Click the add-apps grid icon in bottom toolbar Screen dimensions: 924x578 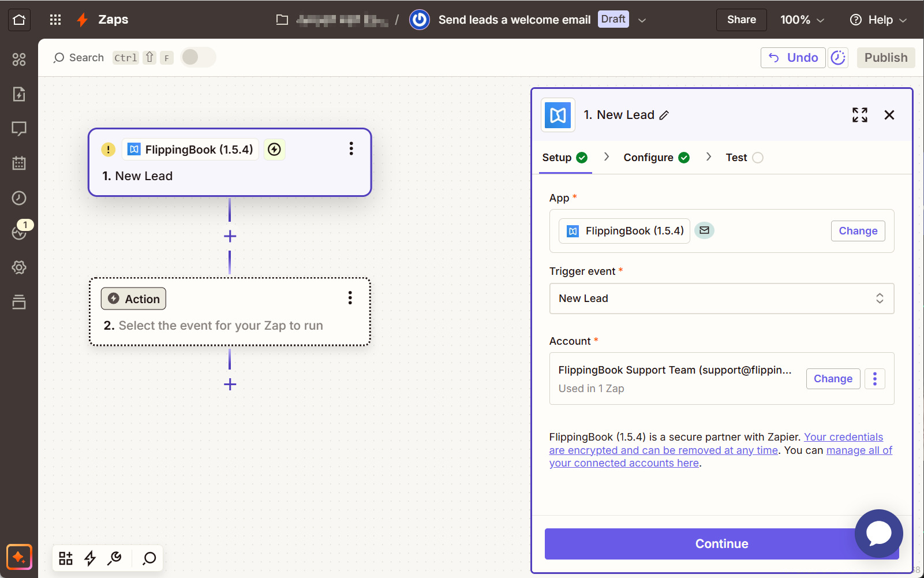click(x=66, y=558)
